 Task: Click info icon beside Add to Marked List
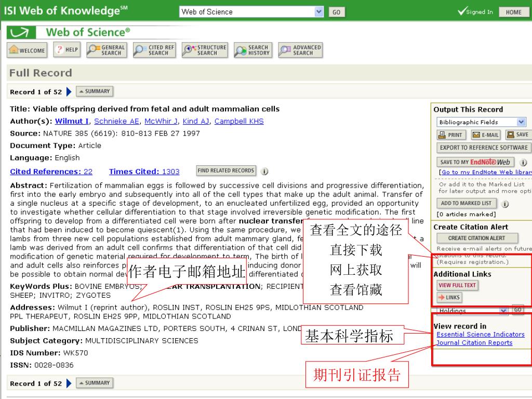point(505,204)
